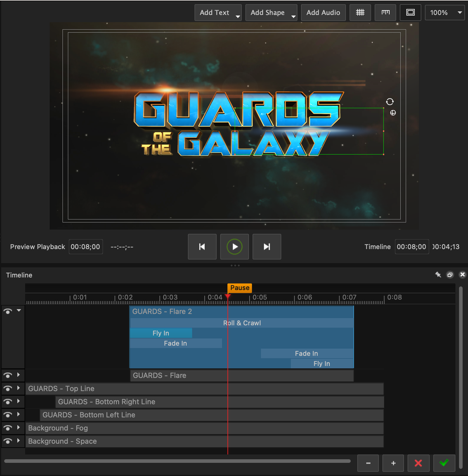Hide the GUARDS - Flare 2 layer
This screenshot has height=476, width=468.
(x=8, y=311)
